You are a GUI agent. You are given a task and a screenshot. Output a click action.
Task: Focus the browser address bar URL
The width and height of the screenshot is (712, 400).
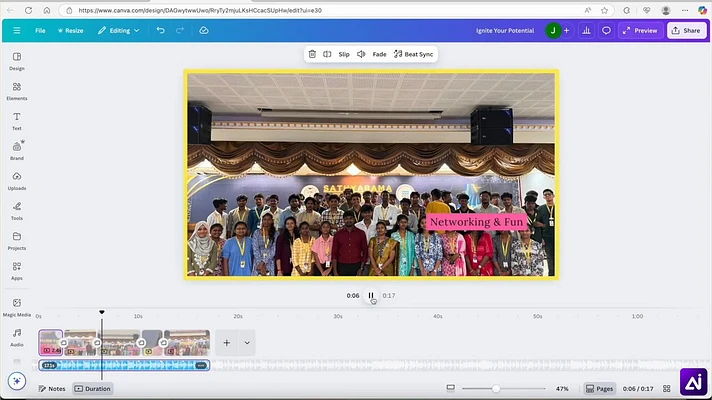point(200,10)
